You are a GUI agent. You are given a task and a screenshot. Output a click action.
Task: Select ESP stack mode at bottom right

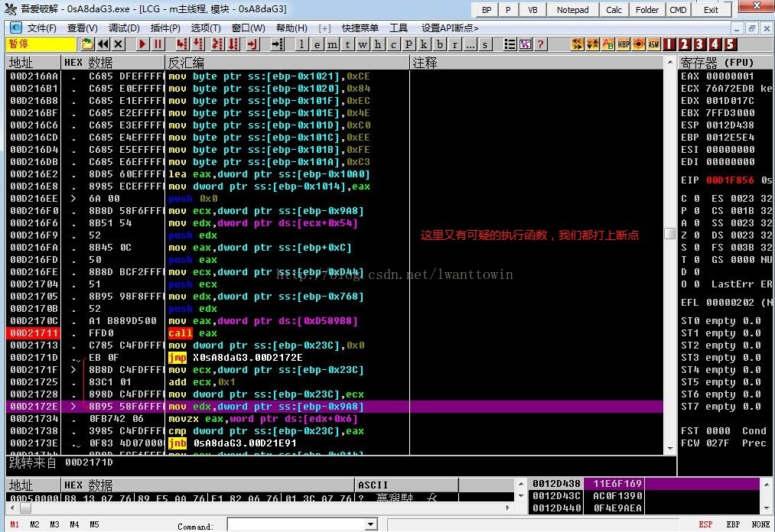705,524
